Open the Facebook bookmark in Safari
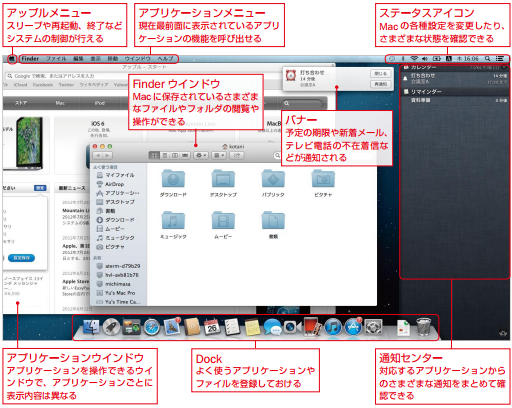 pos(43,85)
